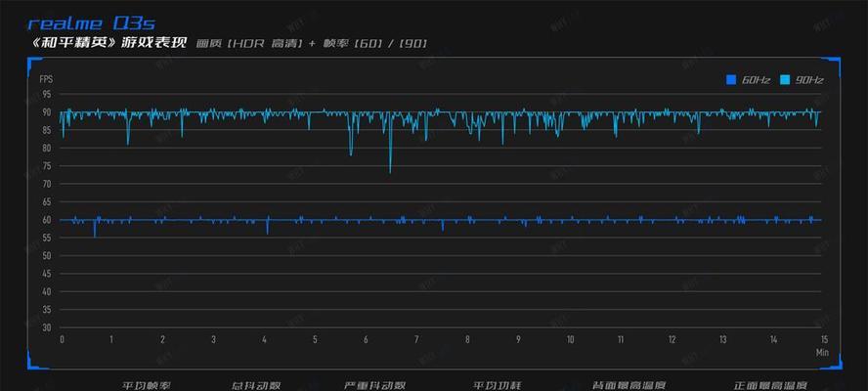The height and width of the screenshot is (391, 868).
Task: Click the 35 FPS axis label
Action: (47, 310)
